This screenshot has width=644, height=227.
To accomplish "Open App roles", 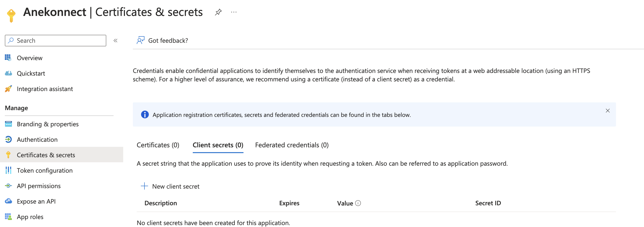I will coord(30,217).
